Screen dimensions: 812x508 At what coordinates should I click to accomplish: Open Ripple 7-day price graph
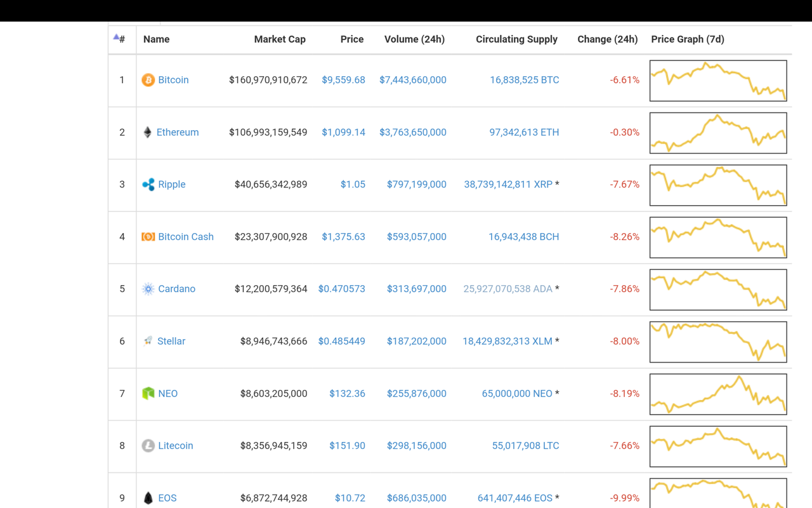pyautogui.click(x=718, y=185)
